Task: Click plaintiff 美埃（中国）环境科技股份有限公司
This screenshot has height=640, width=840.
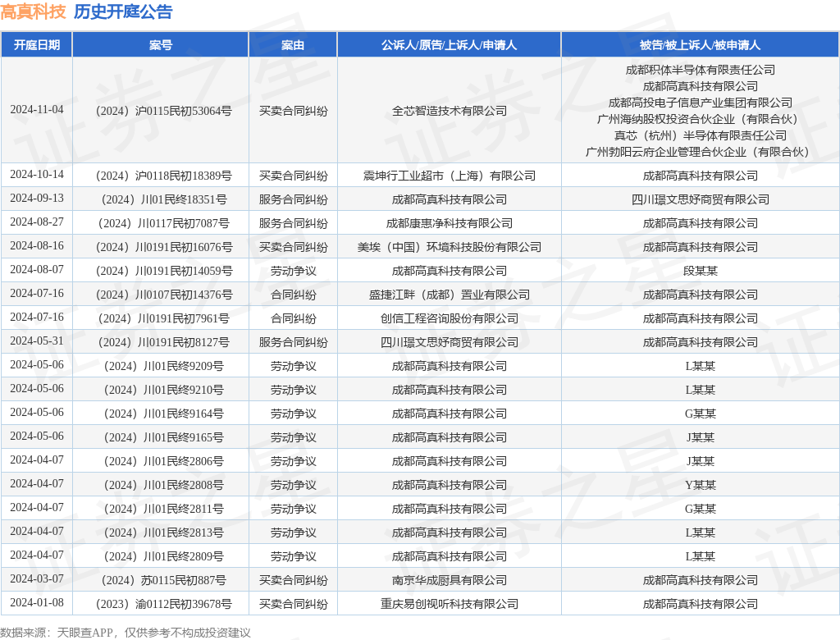Action: click(x=450, y=247)
